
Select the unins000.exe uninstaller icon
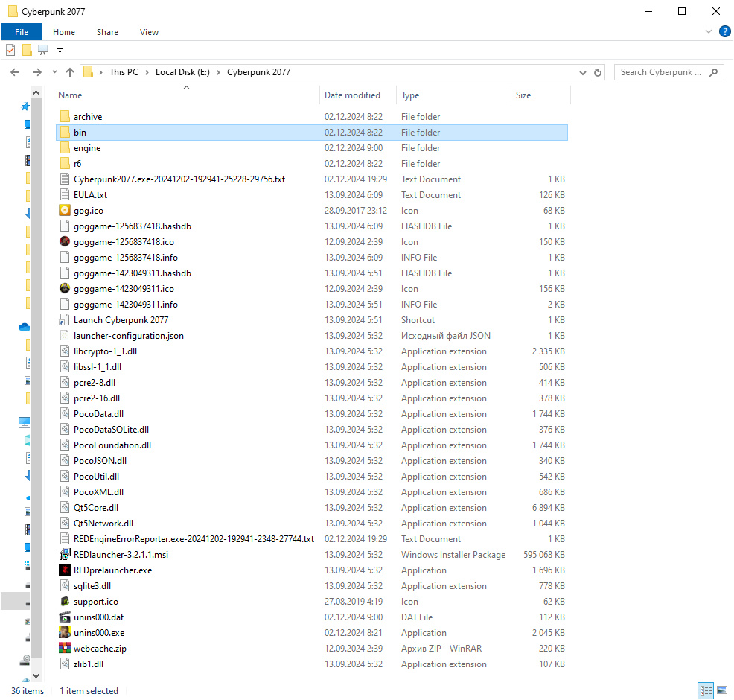[x=65, y=633]
